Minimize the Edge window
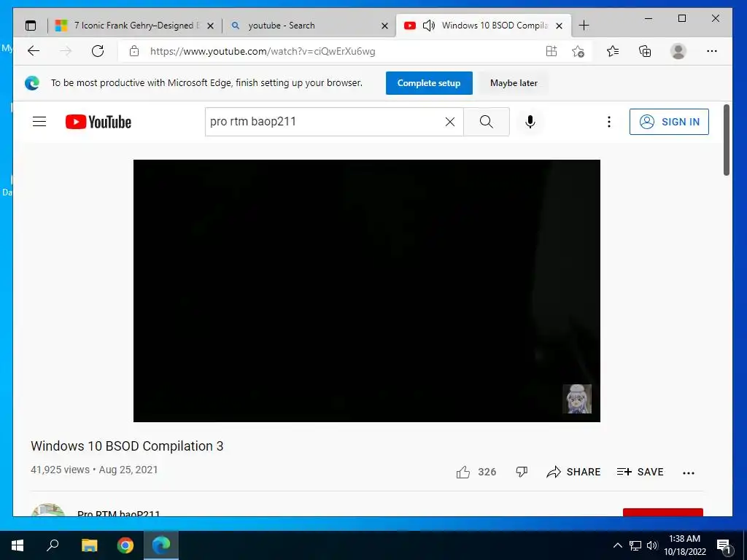The width and height of the screenshot is (747, 560). (x=649, y=18)
